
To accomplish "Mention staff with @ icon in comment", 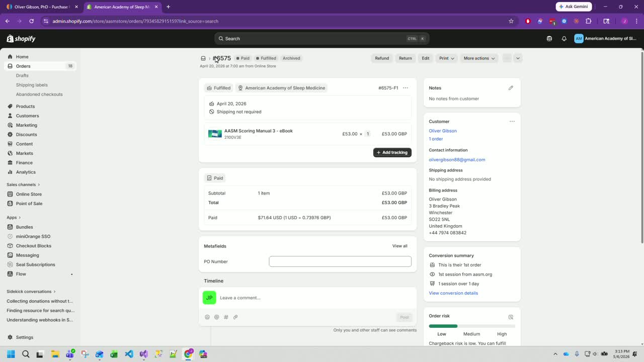I will 217,317.
